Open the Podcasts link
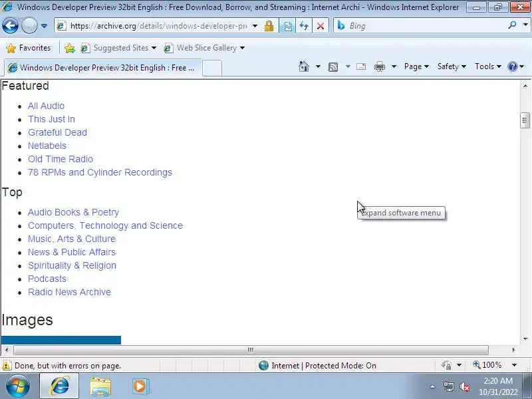The height and width of the screenshot is (399, 532). 47,279
